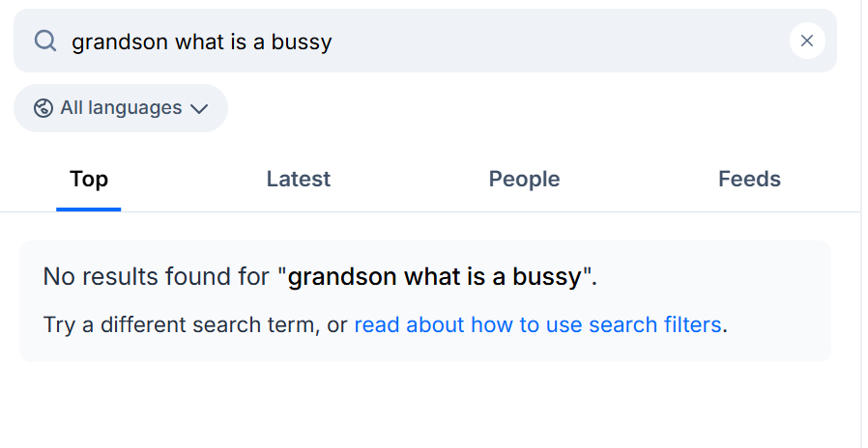Click the globe icon in the language filter
868x448 pixels.
[x=43, y=108]
